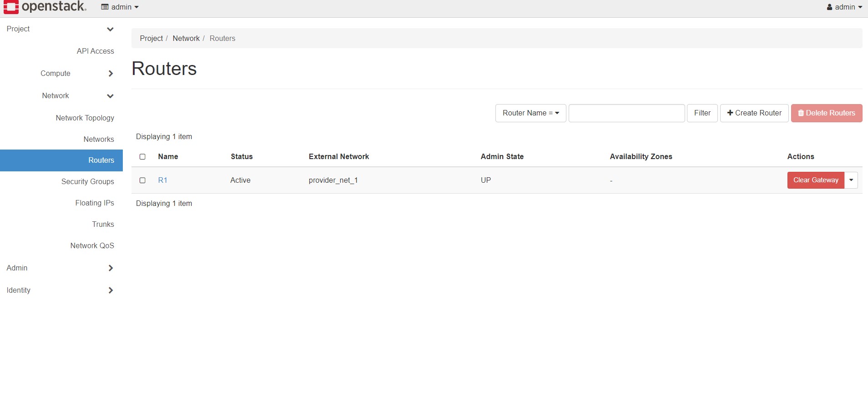
Task: Collapse the Network section chevron
Action: tap(110, 96)
